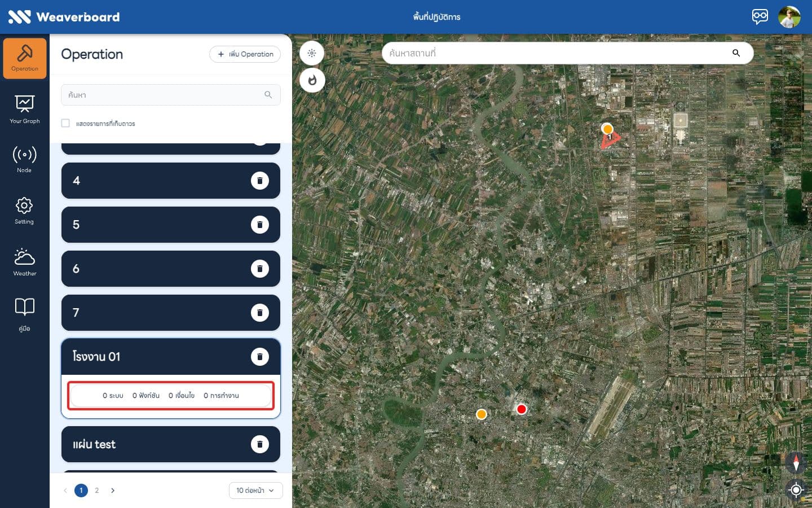Delete operation 5 with trash icon
This screenshot has width=812, height=508.
(x=259, y=225)
